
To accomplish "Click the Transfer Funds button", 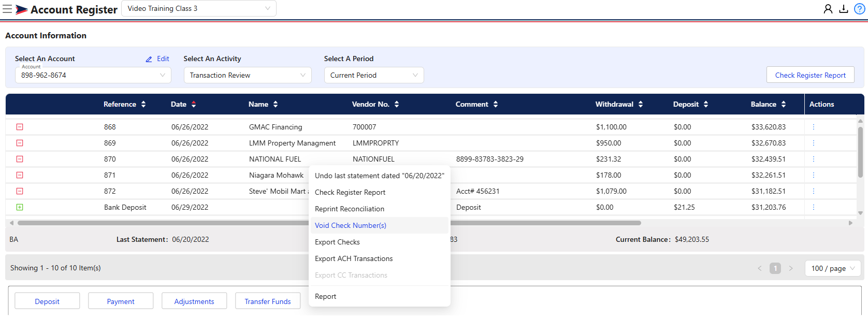I will tap(268, 301).
